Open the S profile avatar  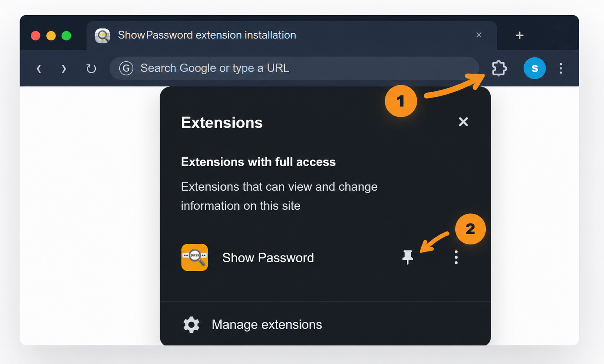tap(534, 68)
